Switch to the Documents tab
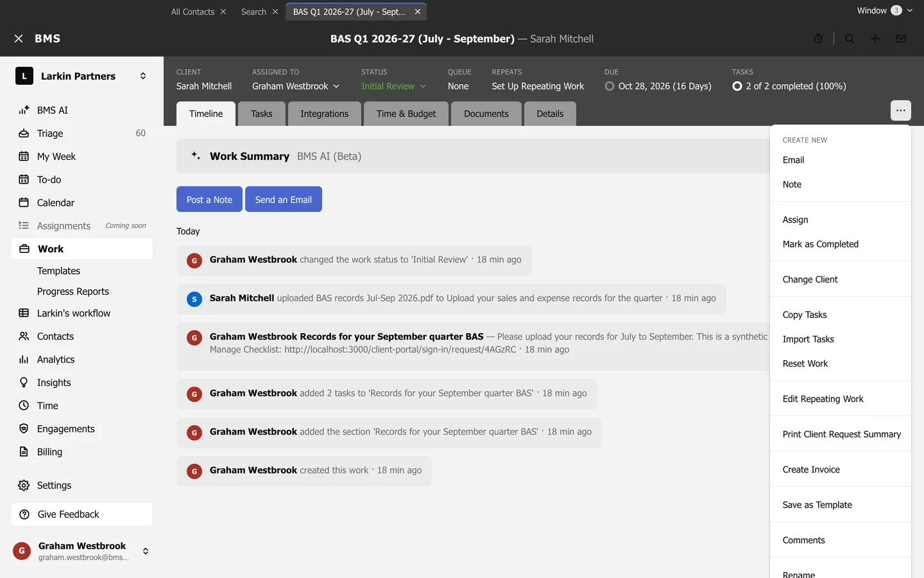Screen dimensions: 924x578 (486, 114)
